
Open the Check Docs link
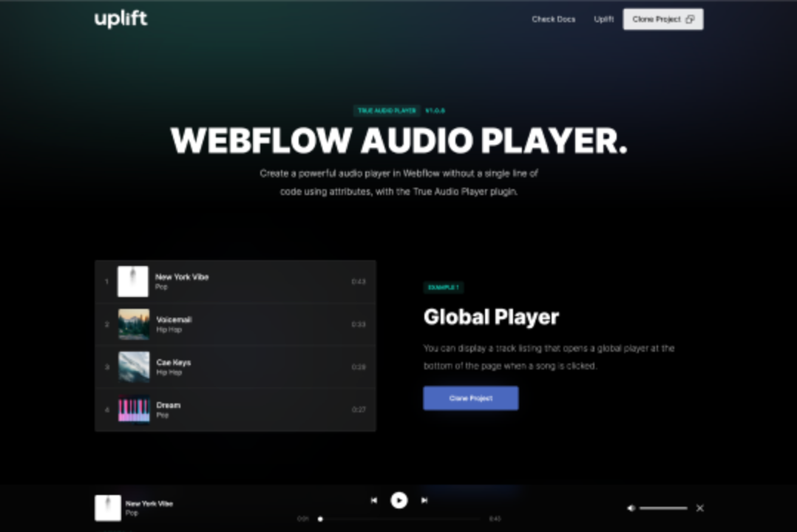coord(554,19)
